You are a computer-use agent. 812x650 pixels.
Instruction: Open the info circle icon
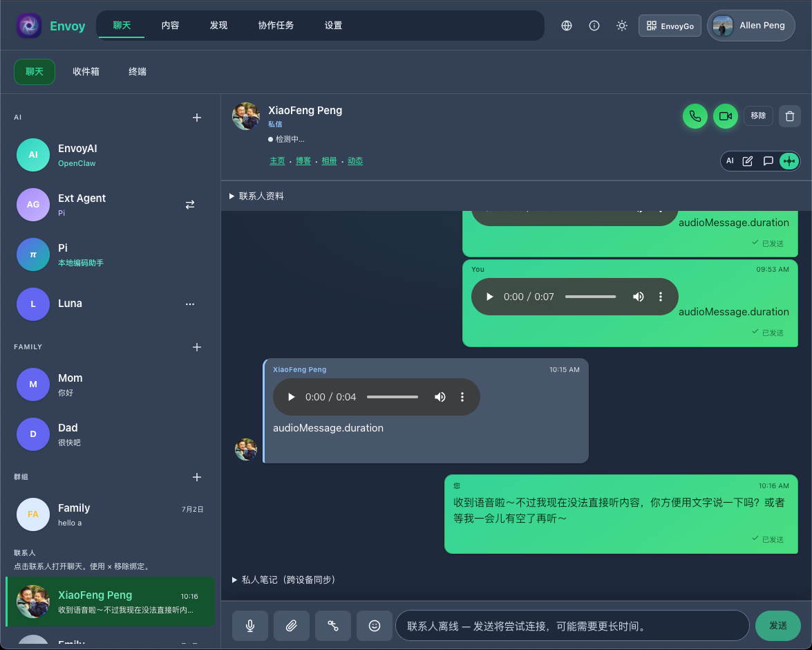594,26
